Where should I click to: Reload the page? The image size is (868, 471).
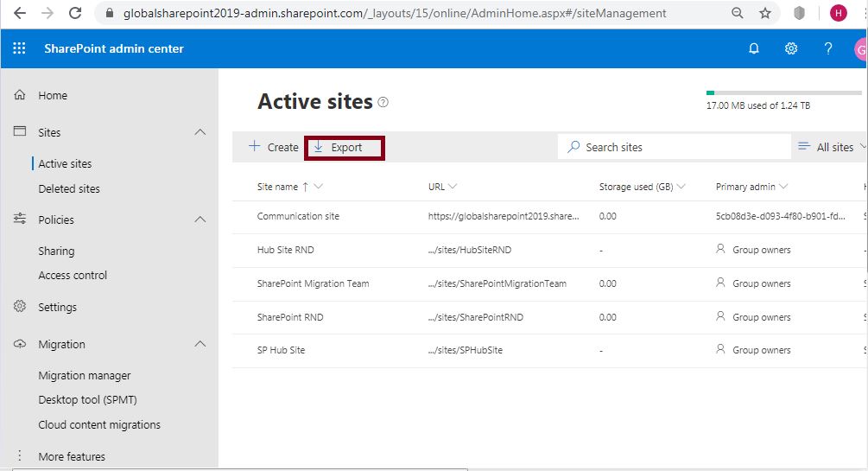(75, 13)
